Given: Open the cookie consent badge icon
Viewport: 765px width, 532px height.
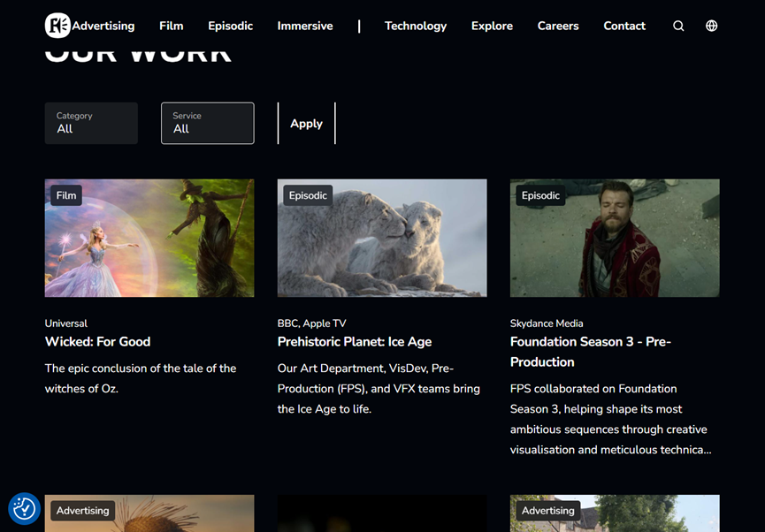Looking at the screenshot, I should click(24, 508).
